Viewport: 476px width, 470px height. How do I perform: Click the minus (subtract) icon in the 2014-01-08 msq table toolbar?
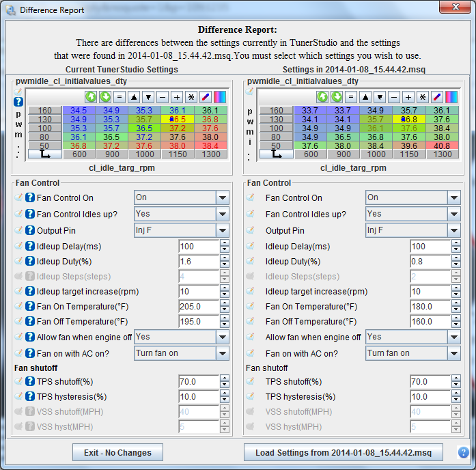coord(394,97)
